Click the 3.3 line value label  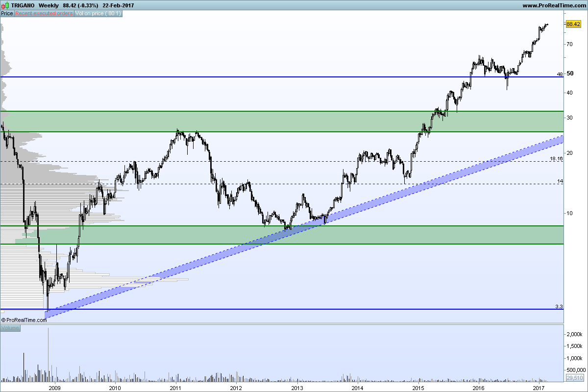point(559,306)
